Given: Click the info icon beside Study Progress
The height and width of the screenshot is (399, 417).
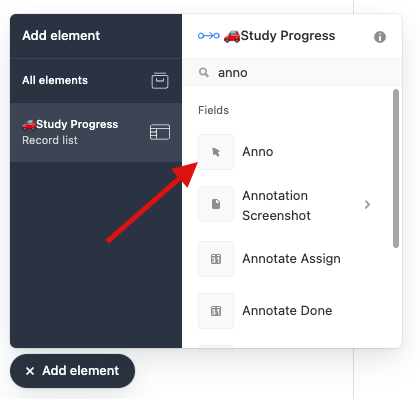Looking at the screenshot, I should pos(380,37).
